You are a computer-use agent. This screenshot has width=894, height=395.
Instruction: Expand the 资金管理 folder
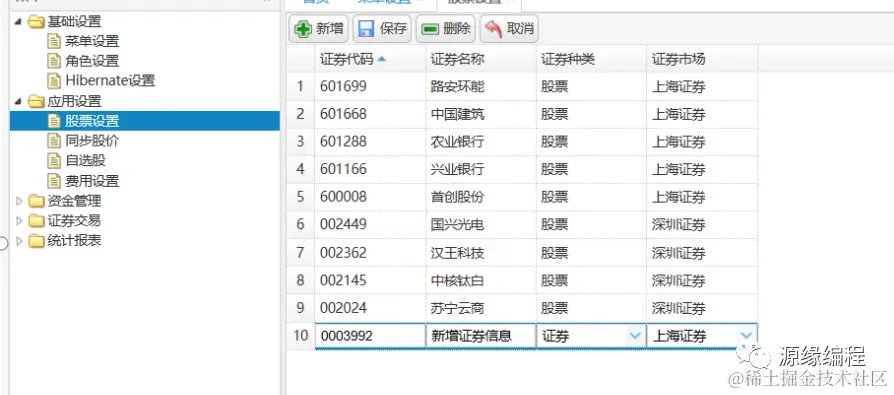[18, 201]
